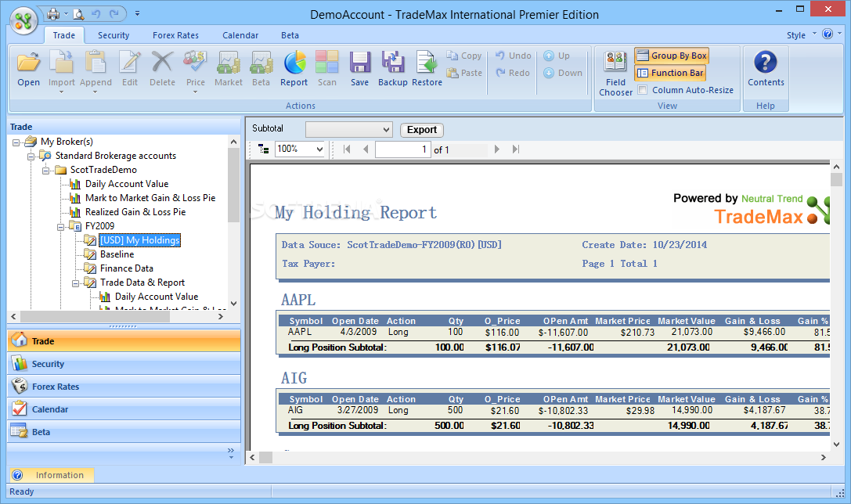Select Mark to Market Gain & Loss Pie

pos(150,197)
